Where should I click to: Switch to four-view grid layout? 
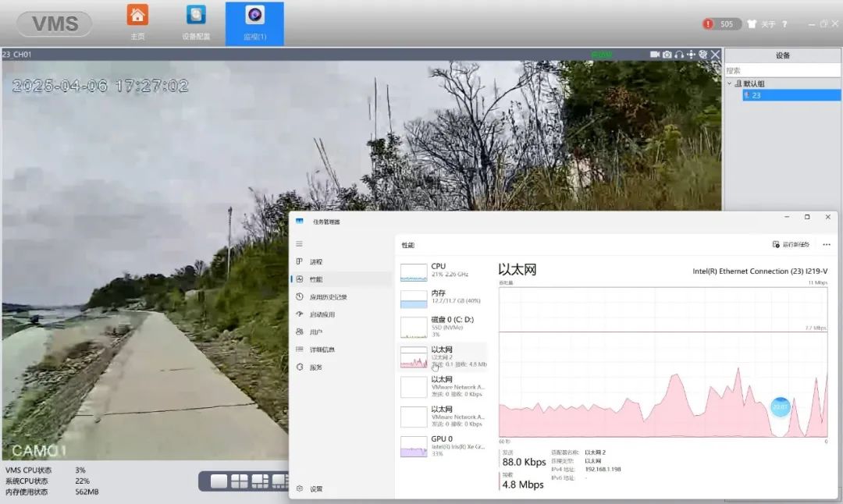pyautogui.click(x=240, y=481)
